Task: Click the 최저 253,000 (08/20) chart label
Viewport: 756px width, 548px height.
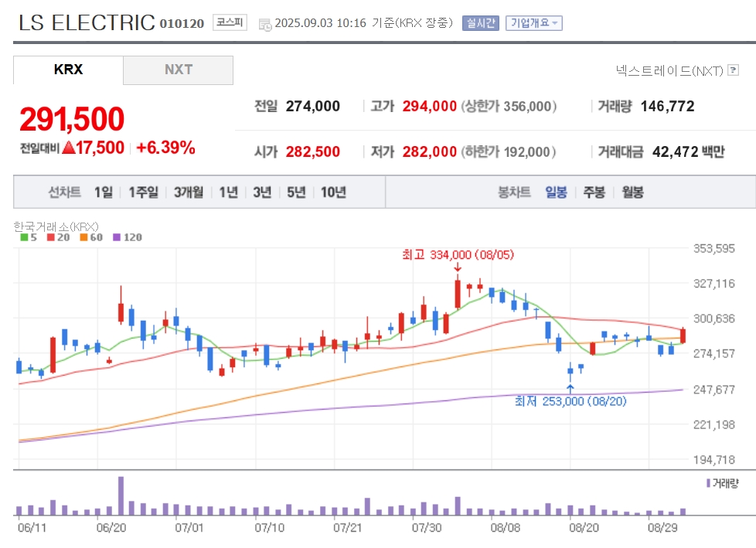Action: click(570, 401)
